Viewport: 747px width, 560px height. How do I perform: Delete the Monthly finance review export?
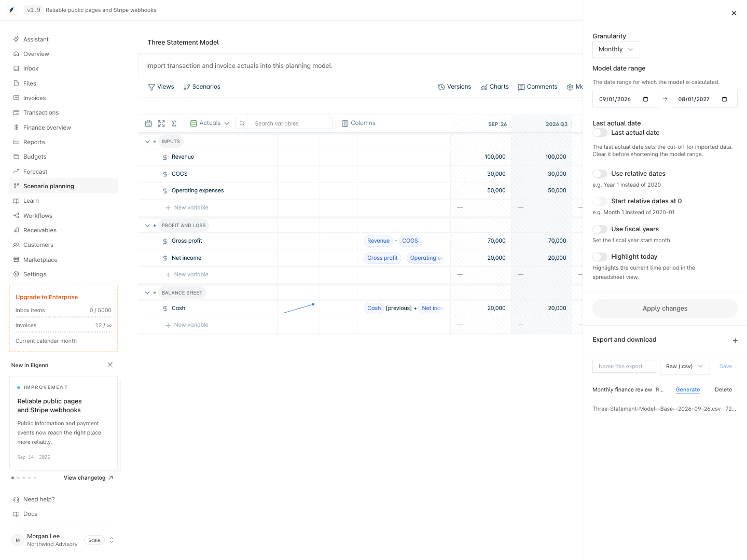click(723, 390)
